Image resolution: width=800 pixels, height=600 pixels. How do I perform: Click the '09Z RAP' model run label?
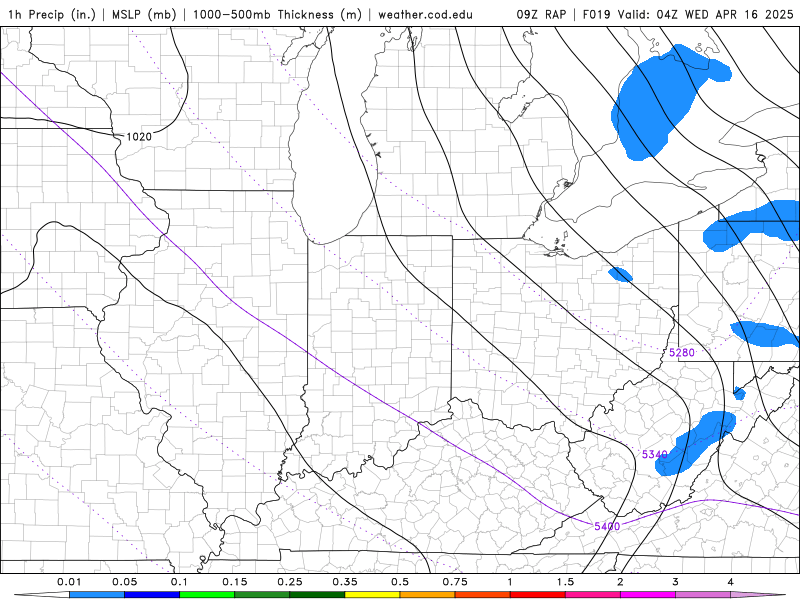tap(541, 14)
